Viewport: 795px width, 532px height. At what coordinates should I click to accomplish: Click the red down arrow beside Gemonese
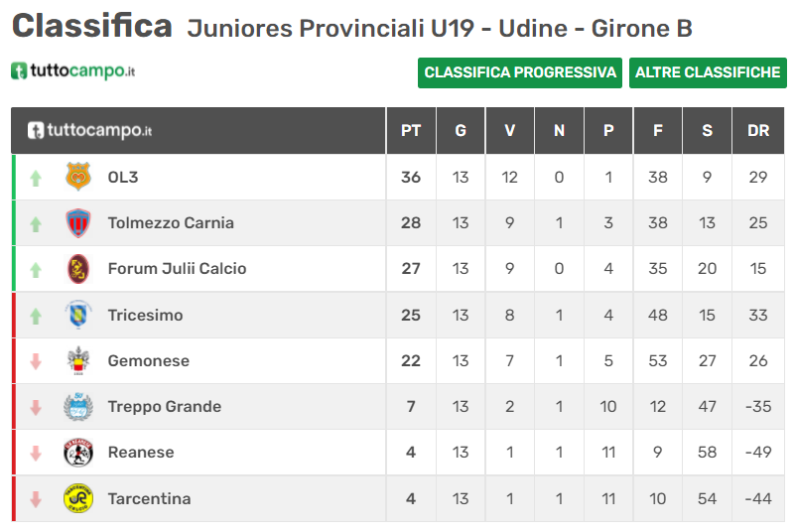pyautogui.click(x=36, y=362)
